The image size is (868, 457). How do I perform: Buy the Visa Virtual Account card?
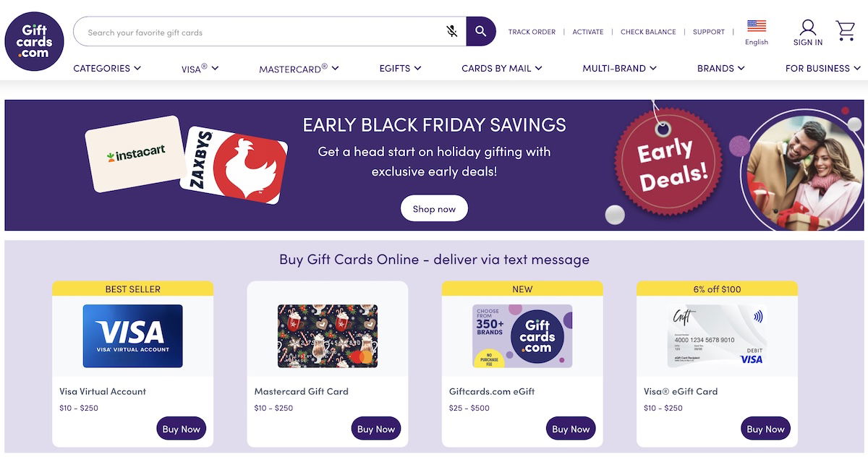pos(181,429)
